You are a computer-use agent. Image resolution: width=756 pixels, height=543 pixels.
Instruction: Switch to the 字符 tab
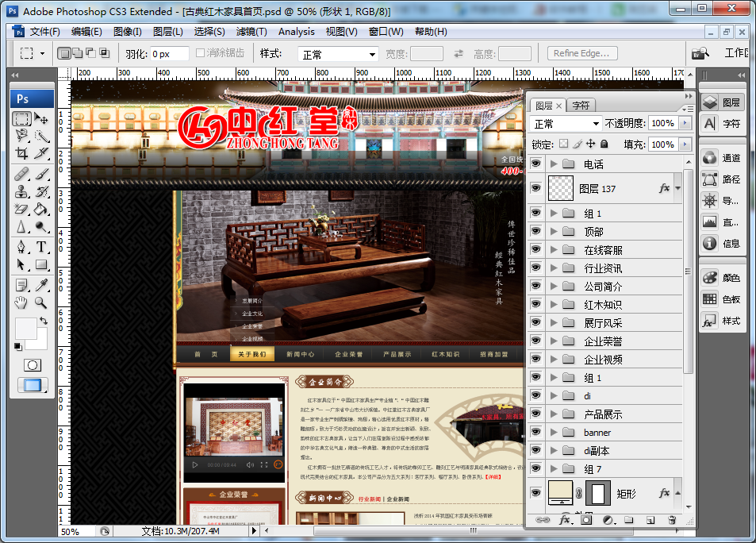[581, 105]
